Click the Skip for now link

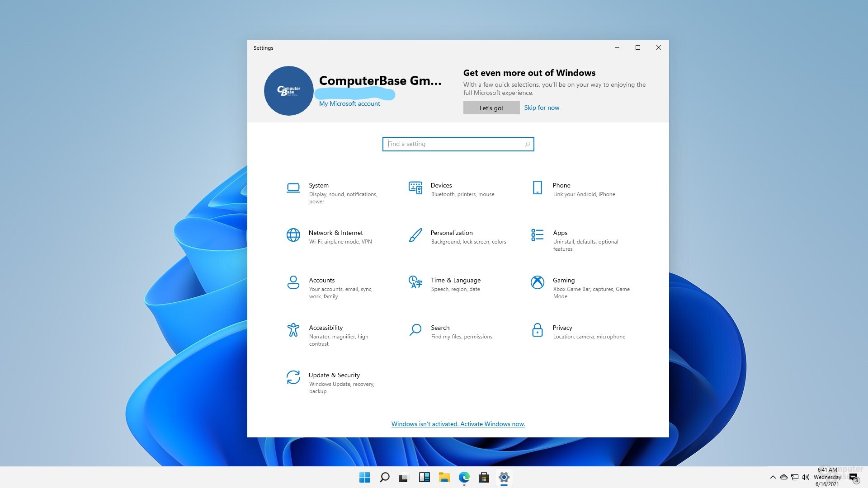coord(541,108)
